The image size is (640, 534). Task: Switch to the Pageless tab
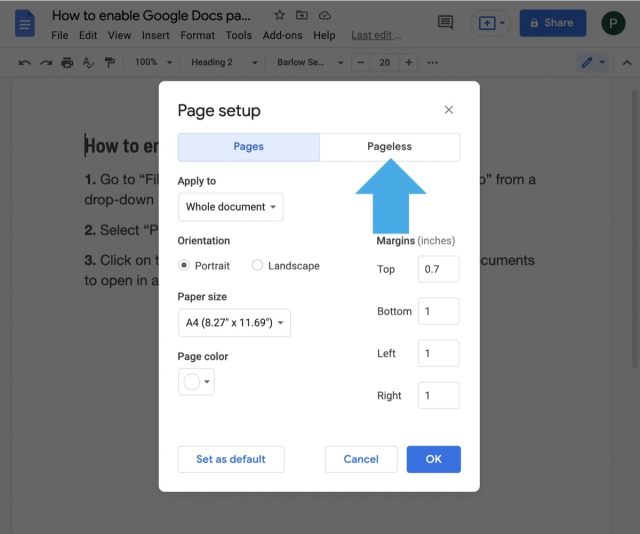tap(389, 147)
